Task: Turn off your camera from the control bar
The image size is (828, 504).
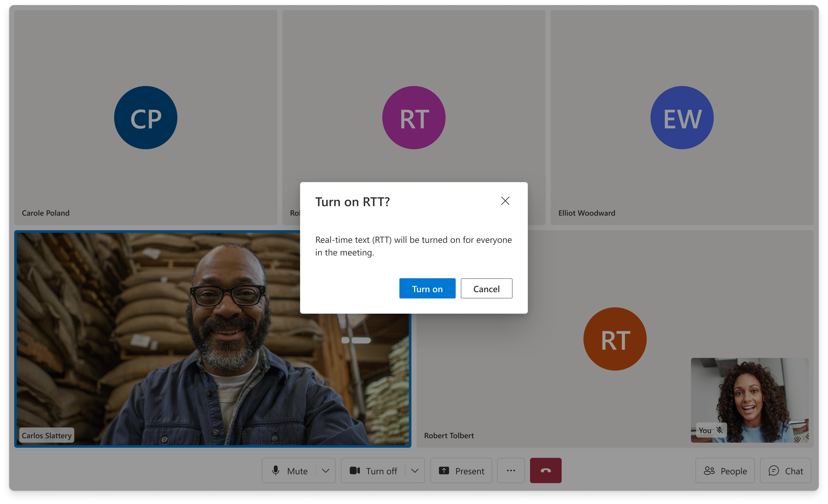Action: (381, 471)
